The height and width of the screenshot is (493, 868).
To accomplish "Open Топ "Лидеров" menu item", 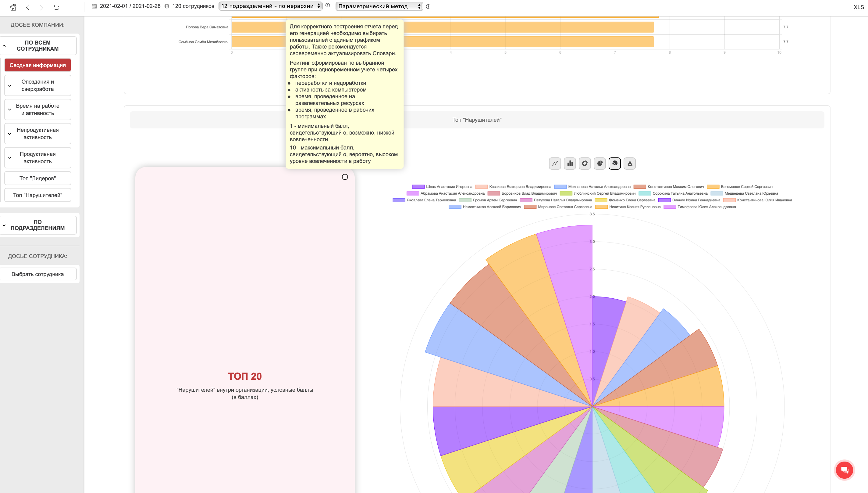I will pyautogui.click(x=37, y=178).
